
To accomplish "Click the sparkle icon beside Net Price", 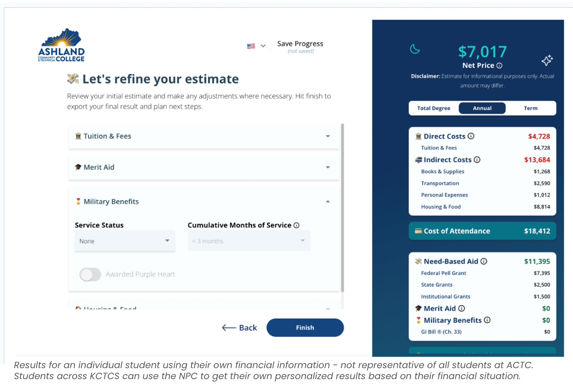I will (x=548, y=60).
